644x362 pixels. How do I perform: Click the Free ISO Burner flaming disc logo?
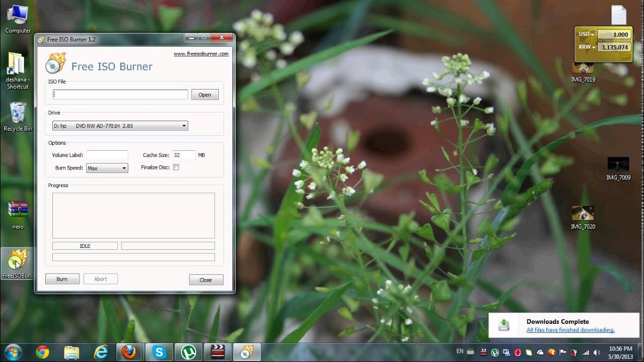click(x=55, y=63)
